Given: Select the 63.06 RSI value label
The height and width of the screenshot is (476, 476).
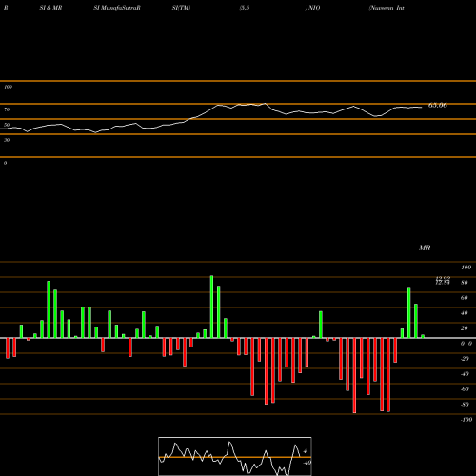Looking at the screenshot, I should coord(438,106).
